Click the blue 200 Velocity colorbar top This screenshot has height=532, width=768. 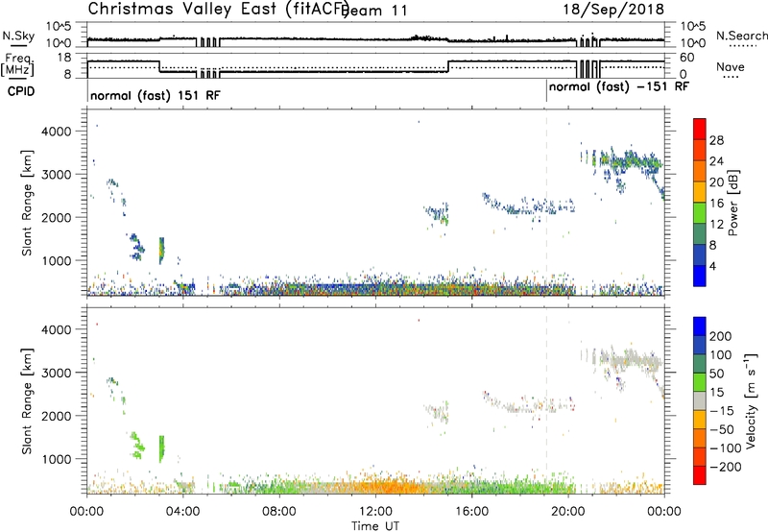click(x=700, y=326)
